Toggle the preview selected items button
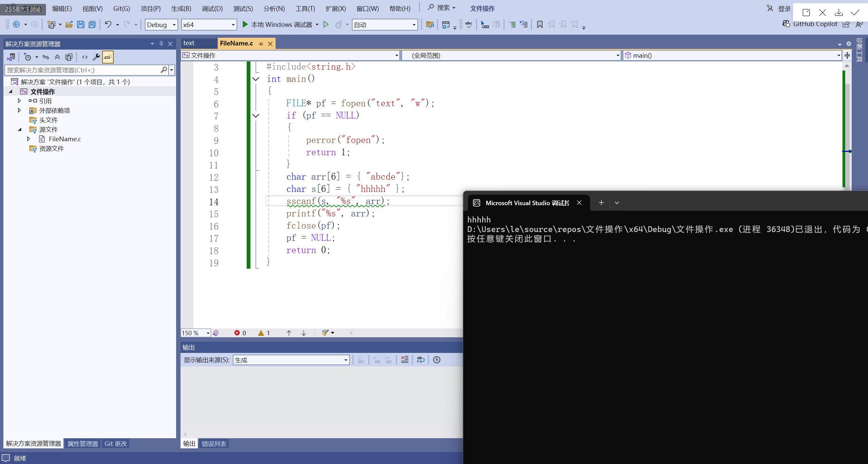The image size is (868, 464). pos(108,57)
